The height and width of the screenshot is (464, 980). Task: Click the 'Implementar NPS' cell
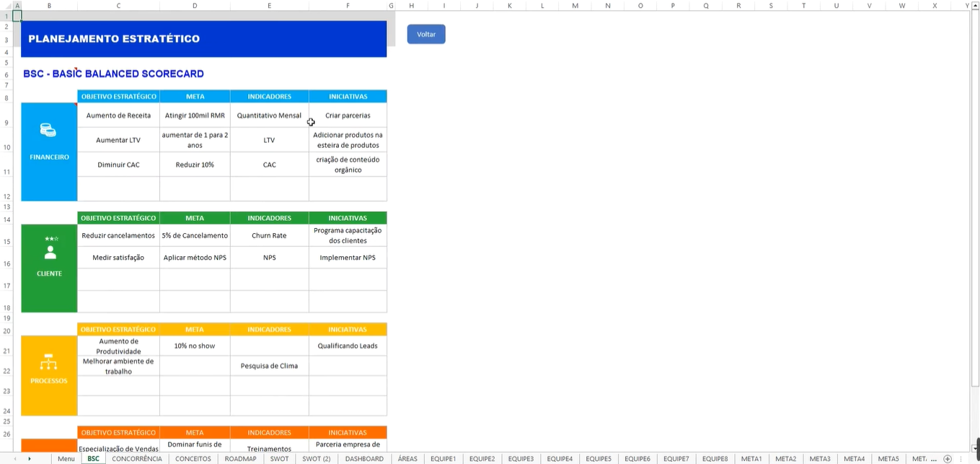click(348, 258)
